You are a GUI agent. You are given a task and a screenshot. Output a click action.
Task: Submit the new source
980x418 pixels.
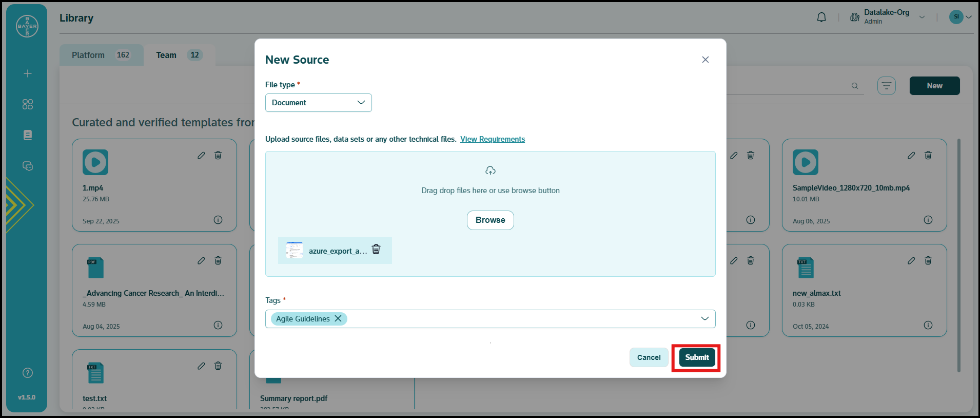[x=697, y=357]
